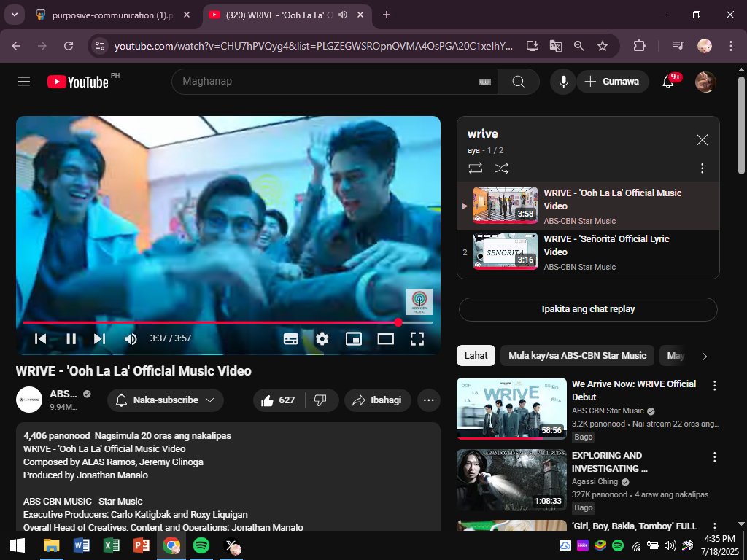The height and width of the screenshot is (560, 747).
Task: Skip to previous video in player
Action: 41,338
